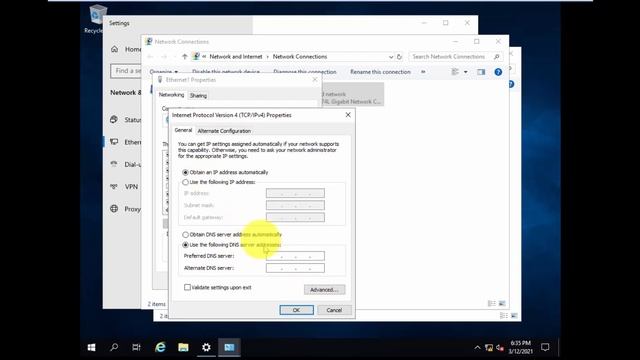Screen dimensions: 640x360
Task: Click Diagnose this connection toolbar command
Action: (x=305, y=72)
